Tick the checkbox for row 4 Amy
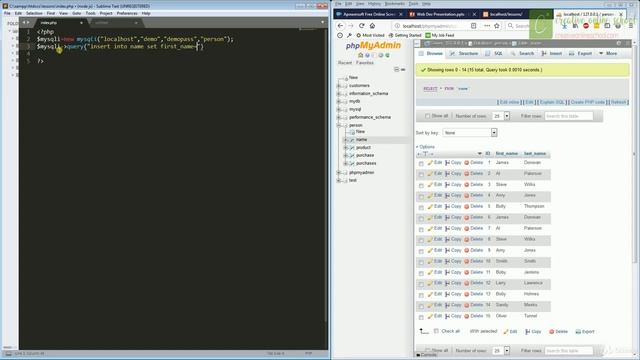 [421, 196]
